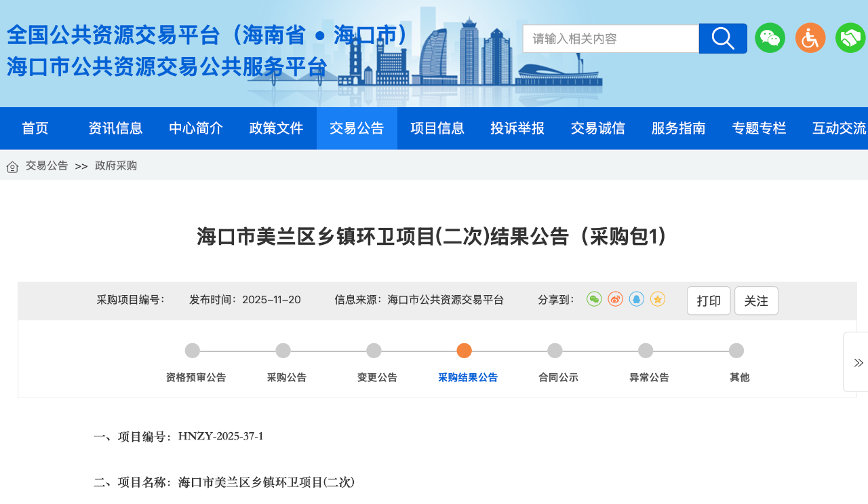The width and height of the screenshot is (868, 504).
Task: Open the 交易公告 navigation menu
Action: pyautogui.click(x=357, y=128)
